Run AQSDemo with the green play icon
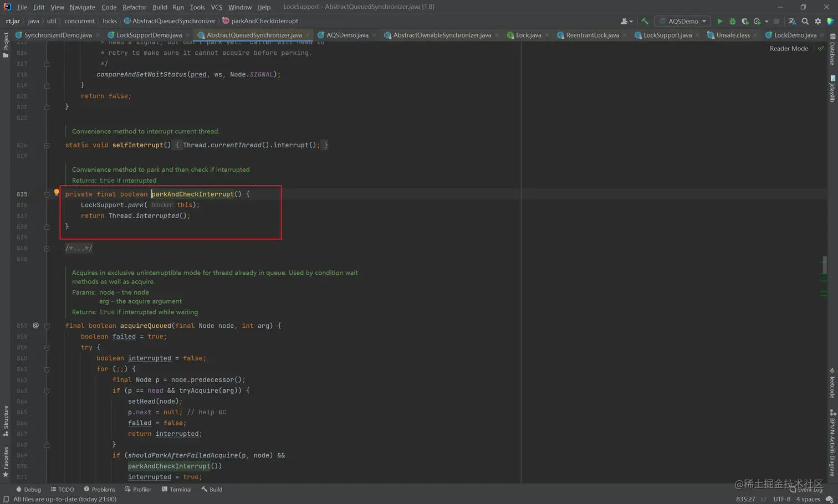The image size is (838, 504). click(719, 21)
